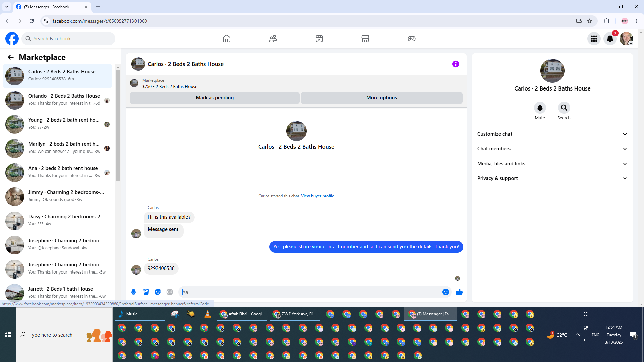Mute this conversation with Carlos

[x=540, y=108]
